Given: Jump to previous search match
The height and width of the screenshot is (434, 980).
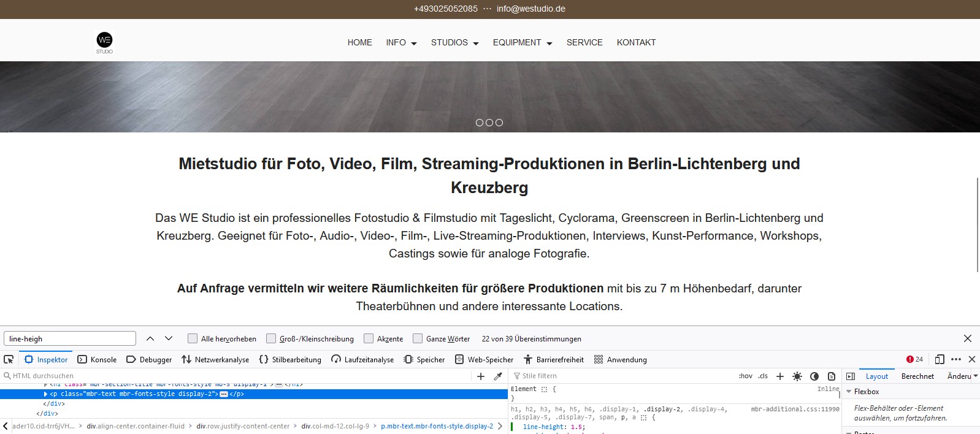Looking at the screenshot, I should point(150,338).
